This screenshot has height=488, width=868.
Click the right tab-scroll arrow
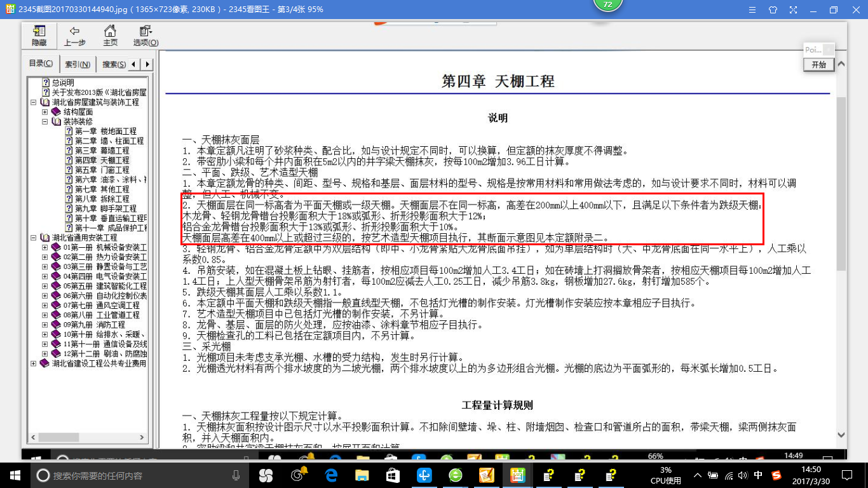tap(147, 64)
